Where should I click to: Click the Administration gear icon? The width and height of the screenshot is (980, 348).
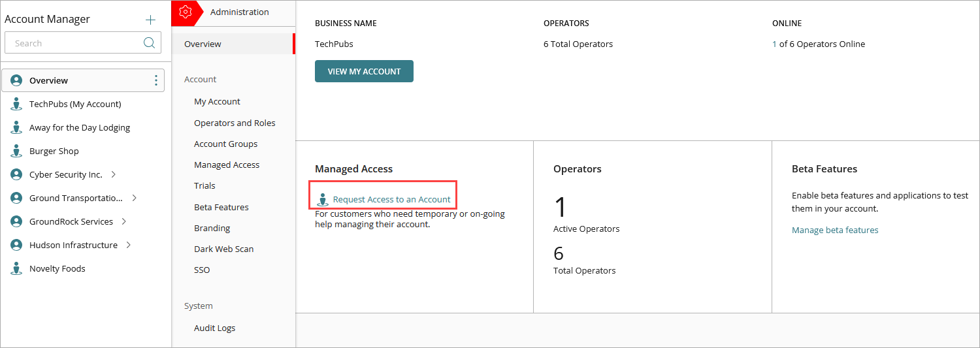(x=186, y=12)
